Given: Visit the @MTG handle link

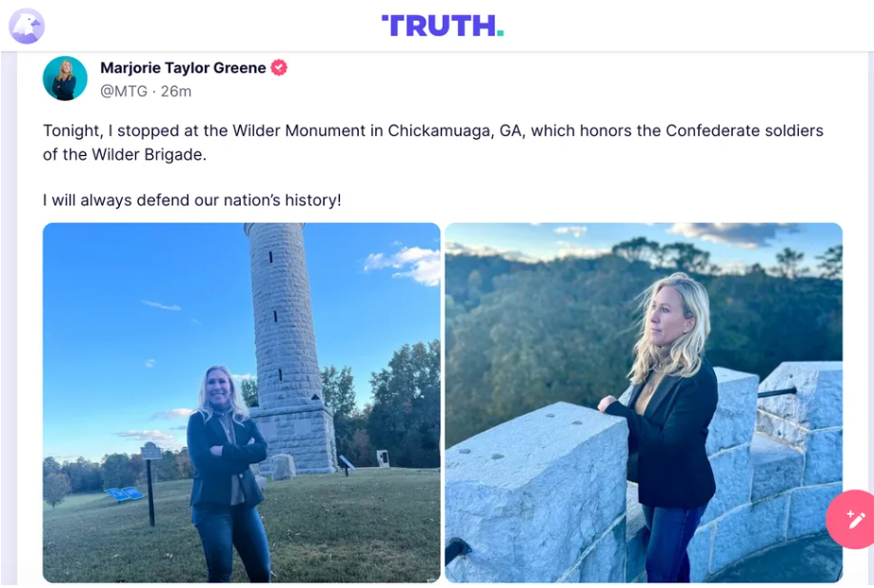Looking at the screenshot, I should coord(124,91).
